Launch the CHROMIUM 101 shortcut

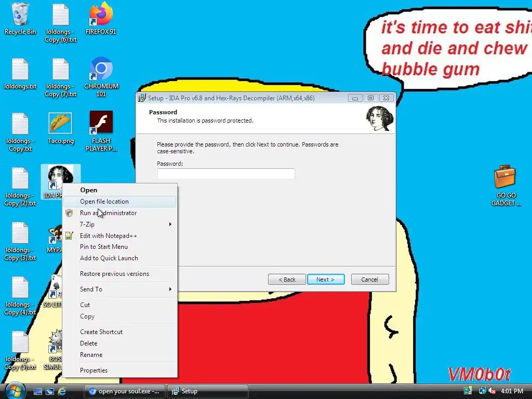[101, 77]
